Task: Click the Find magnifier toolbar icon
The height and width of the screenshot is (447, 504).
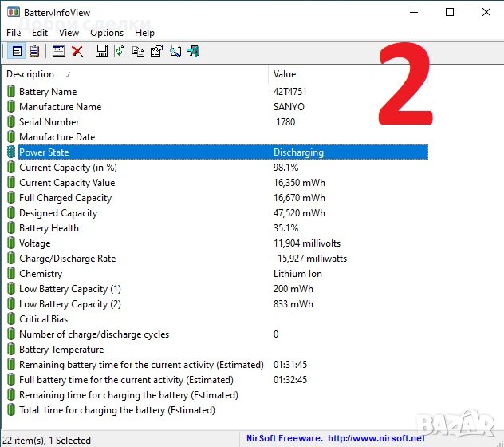Action: tap(175, 52)
